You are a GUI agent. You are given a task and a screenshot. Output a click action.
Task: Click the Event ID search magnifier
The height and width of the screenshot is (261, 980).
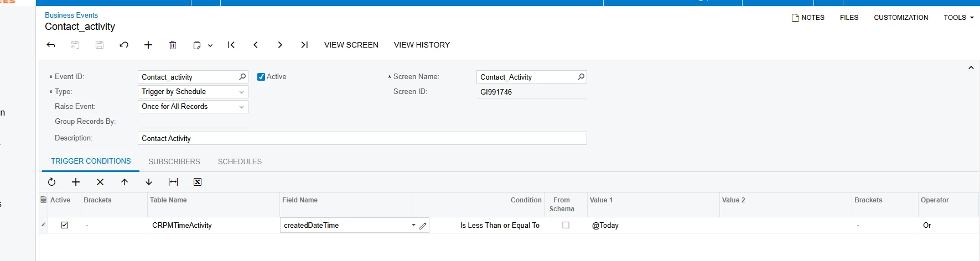pyautogui.click(x=242, y=77)
